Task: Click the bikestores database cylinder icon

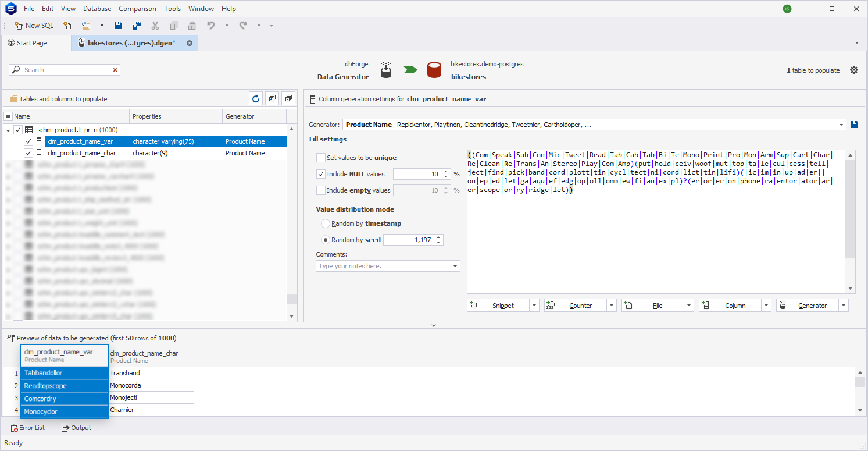Action: click(434, 70)
